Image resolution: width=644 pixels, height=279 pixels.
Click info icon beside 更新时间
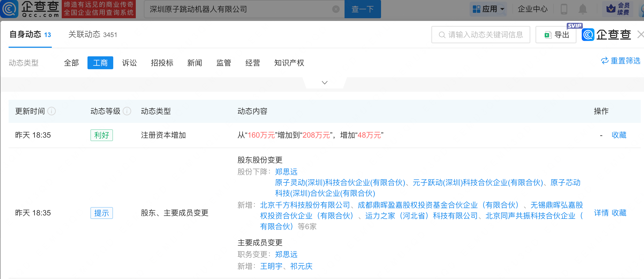52,111
